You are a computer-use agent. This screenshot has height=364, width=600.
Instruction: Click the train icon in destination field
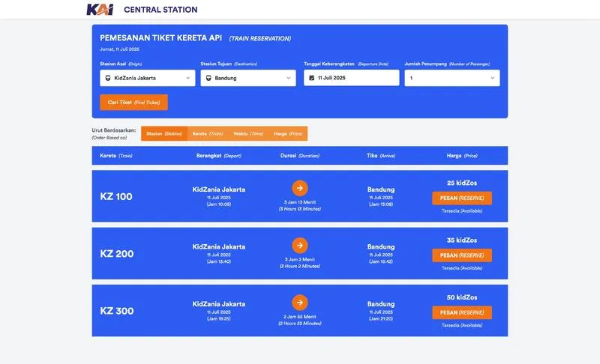(x=208, y=78)
